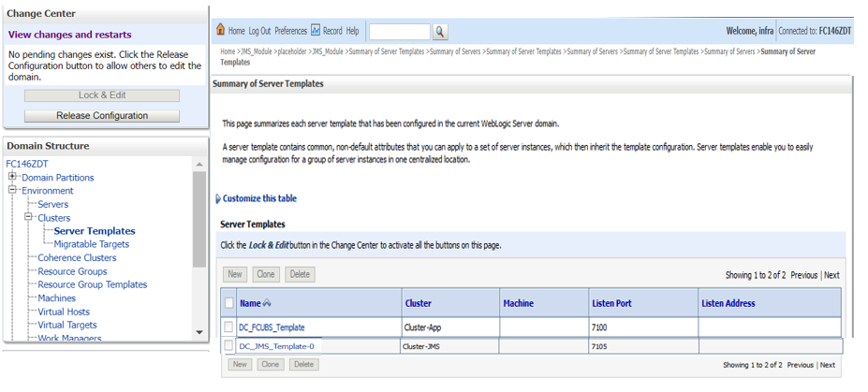The image size is (868, 392).
Task: Open Preferences in the toolbar
Action: pyautogui.click(x=290, y=31)
